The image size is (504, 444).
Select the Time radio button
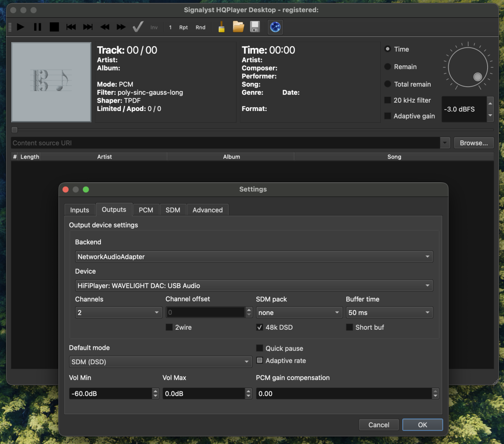[388, 49]
